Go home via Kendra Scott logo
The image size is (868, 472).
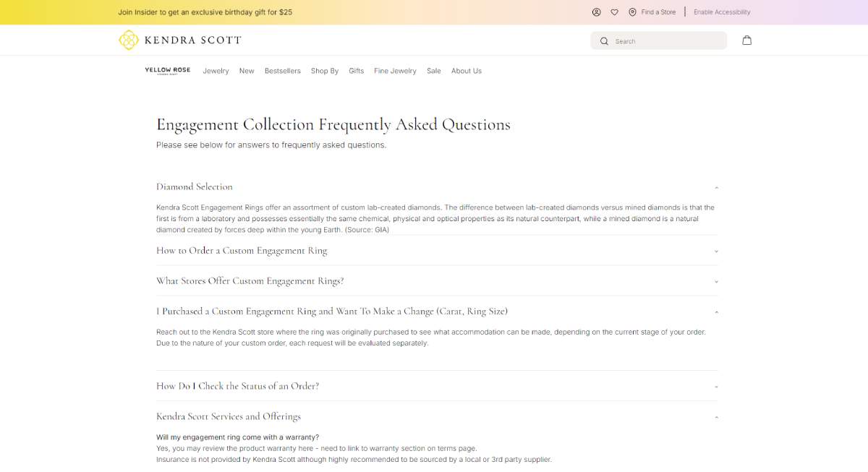pyautogui.click(x=180, y=40)
